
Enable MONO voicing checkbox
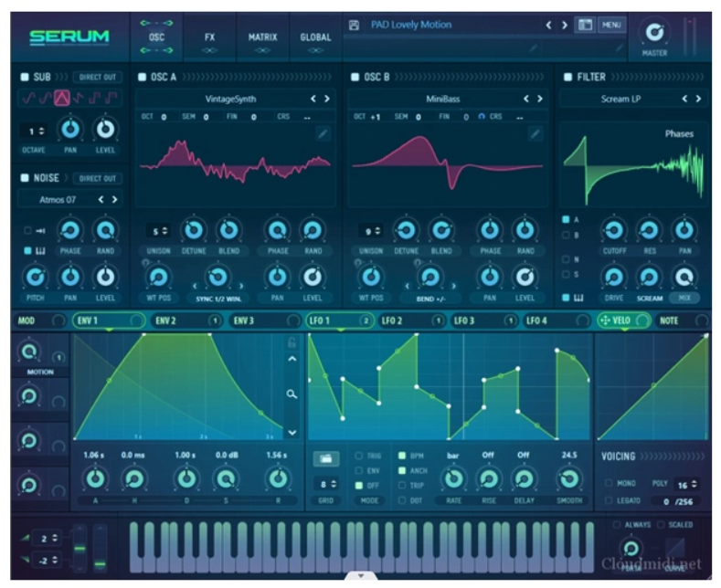pyautogui.click(x=609, y=483)
